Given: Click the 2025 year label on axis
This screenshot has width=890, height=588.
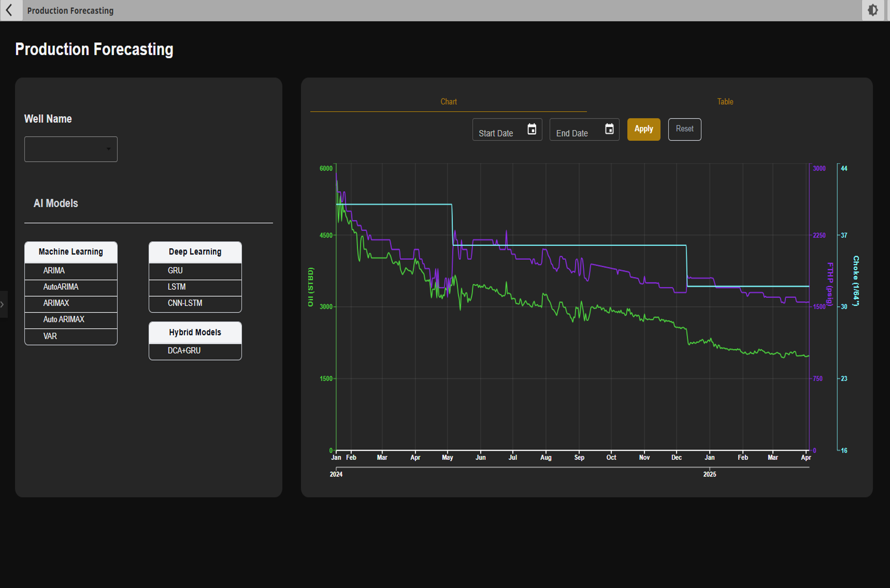Looking at the screenshot, I should [x=710, y=474].
